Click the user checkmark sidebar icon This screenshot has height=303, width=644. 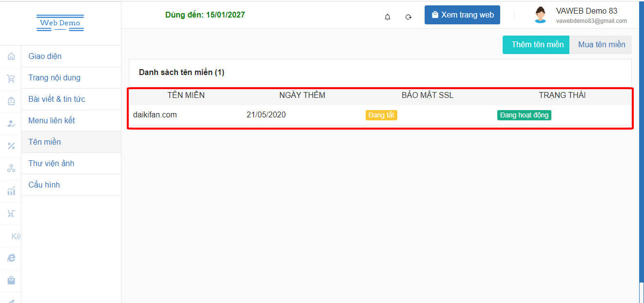click(x=11, y=124)
